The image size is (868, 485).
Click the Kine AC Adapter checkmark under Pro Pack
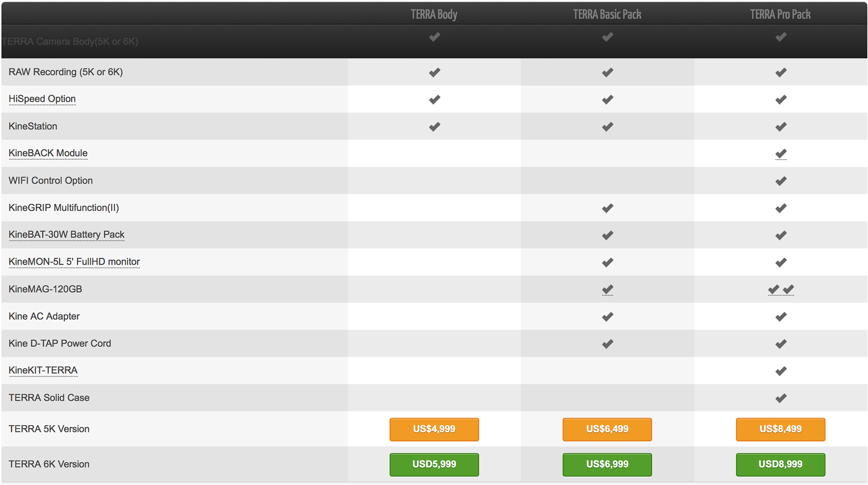pos(781,317)
